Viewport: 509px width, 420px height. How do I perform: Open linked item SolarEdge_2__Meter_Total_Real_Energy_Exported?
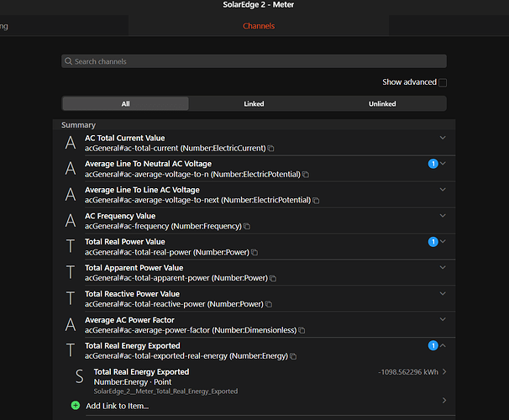click(x=252, y=380)
